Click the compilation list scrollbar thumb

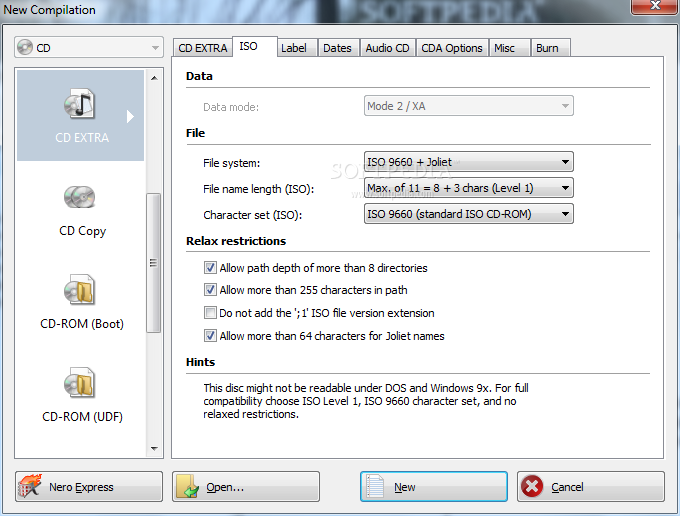point(154,263)
